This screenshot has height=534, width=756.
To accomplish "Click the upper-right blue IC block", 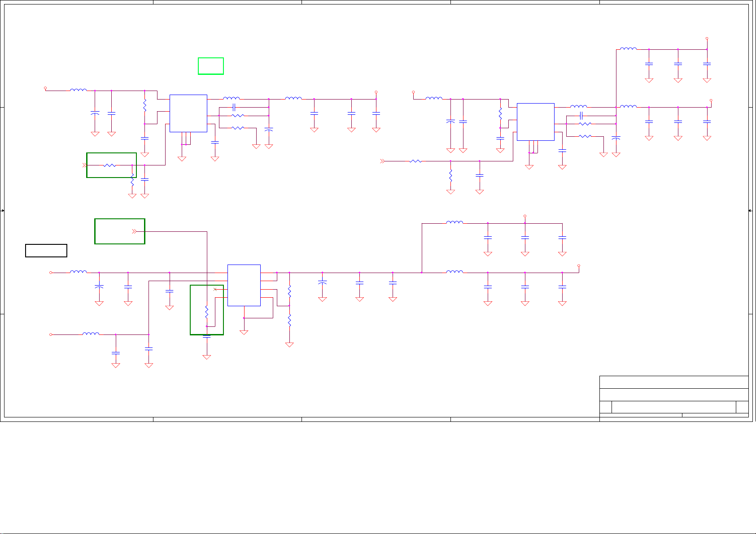I will coord(535,122).
